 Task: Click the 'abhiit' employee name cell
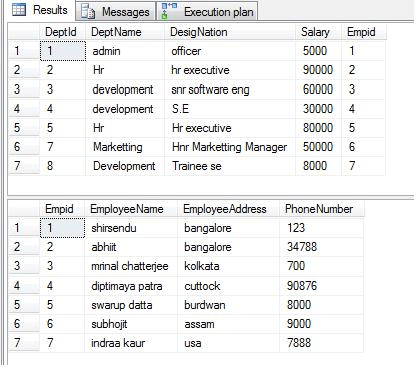coord(131,247)
